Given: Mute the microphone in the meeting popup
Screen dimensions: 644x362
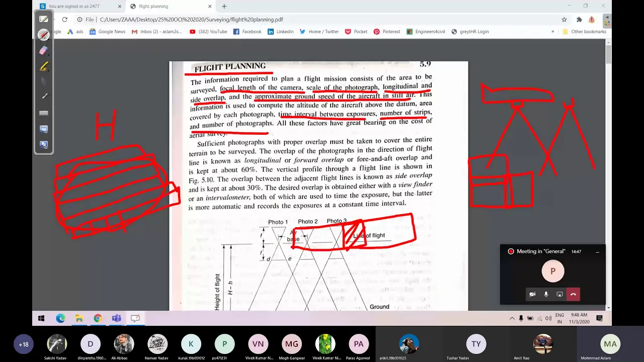Looking at the screenshot, I should coord(546,294).
